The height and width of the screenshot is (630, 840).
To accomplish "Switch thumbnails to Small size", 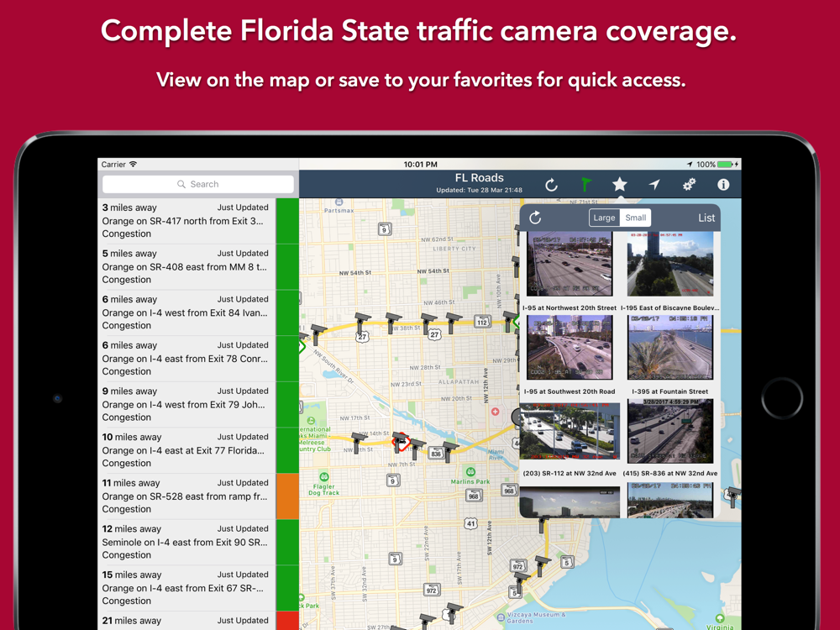I will pos(635,218).
